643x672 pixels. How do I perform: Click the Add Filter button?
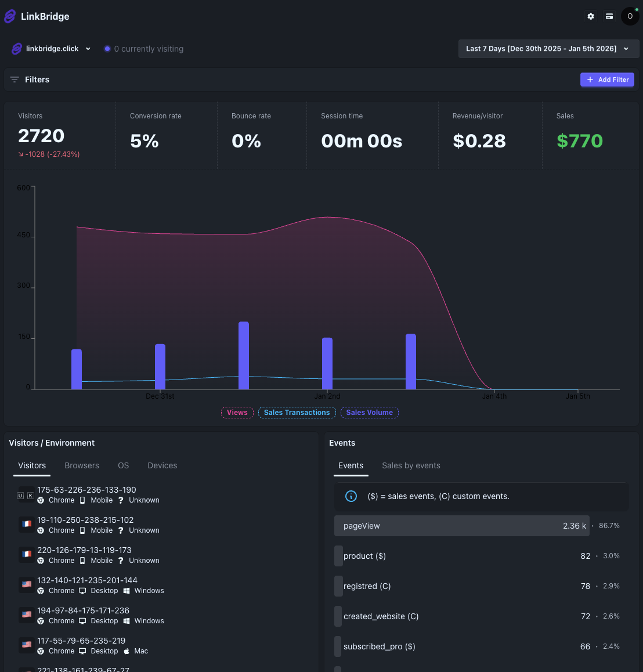coord(607,80)
